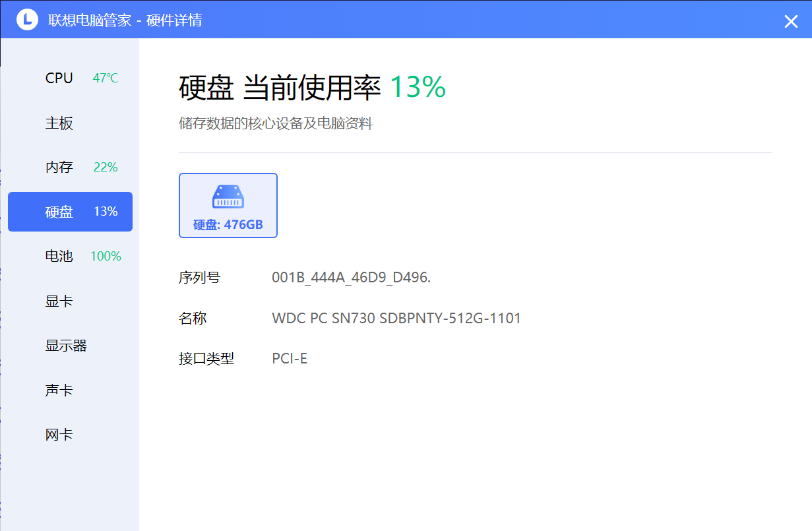Click the 100% battery value
This screenshot has width=812, height=531.
pos(106,257)
